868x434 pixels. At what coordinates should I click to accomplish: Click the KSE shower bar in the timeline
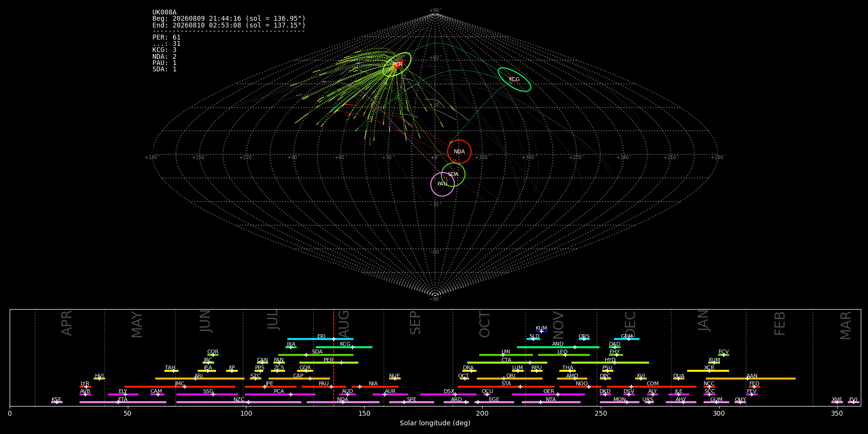pyautogui.click(x=56, y=402)
